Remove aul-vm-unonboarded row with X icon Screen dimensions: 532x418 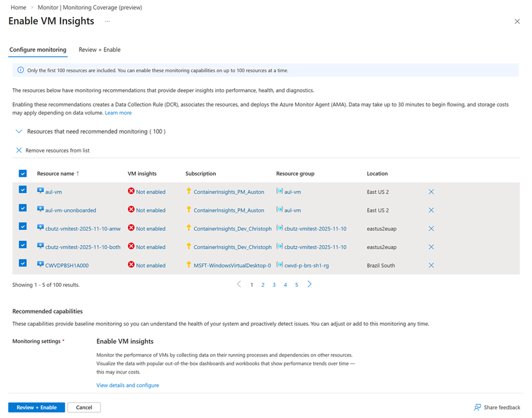431,210
